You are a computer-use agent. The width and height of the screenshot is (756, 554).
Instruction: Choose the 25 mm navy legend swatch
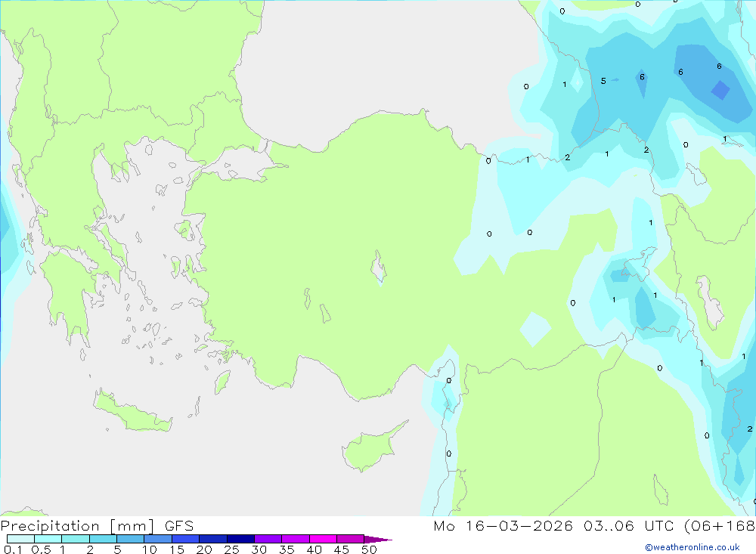pyautogui.click(x=240, y=539)
